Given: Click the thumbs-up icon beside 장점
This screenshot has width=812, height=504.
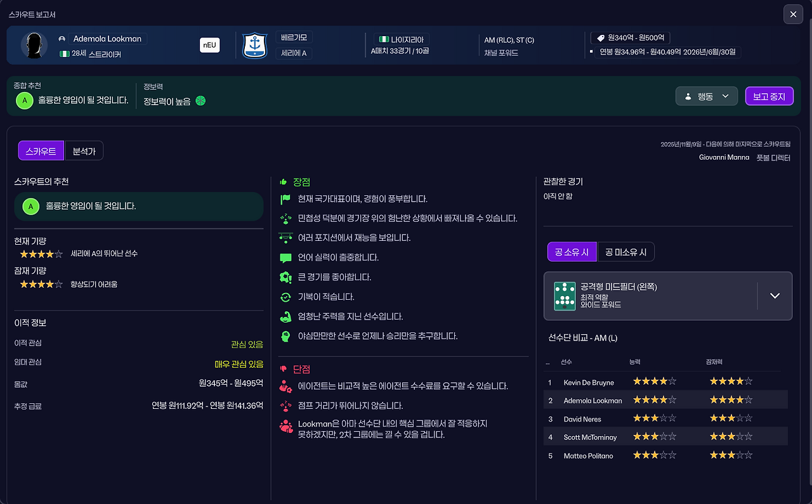Looking at the screenshot, I should pyautogui.click(x=284, y=182).
